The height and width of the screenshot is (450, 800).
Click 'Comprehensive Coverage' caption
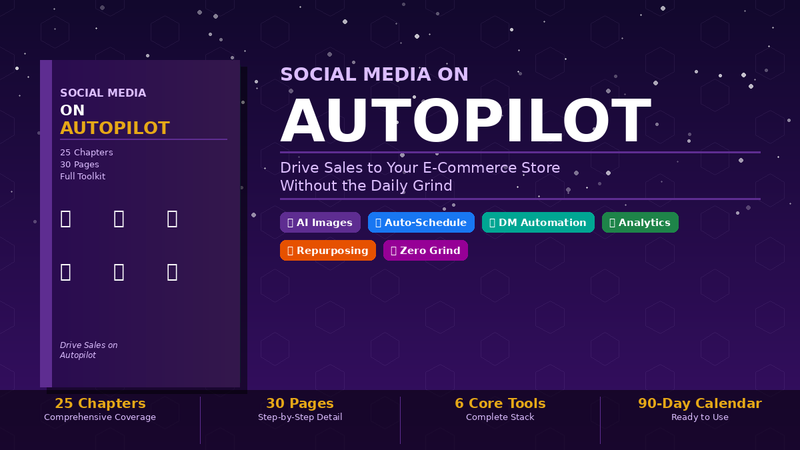100,417
